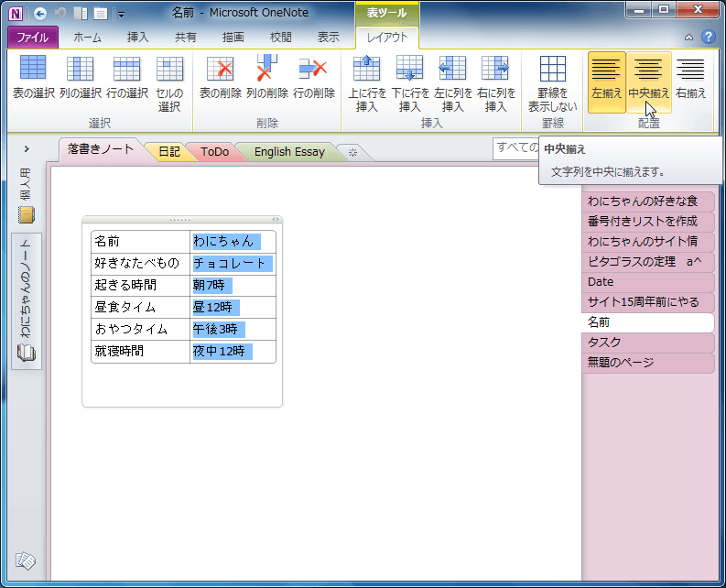
Task: Click the table cell 好きなたべもの
Action: 140,263
